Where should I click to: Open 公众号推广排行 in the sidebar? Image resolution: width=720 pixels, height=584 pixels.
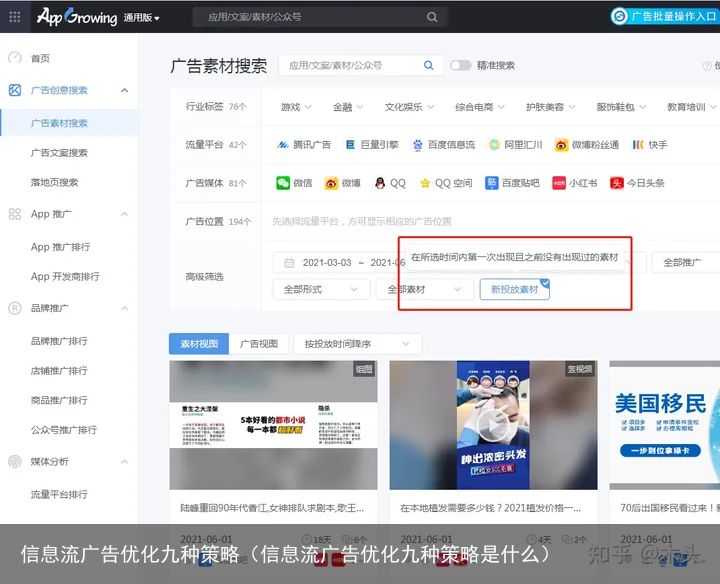tap(63, 430)
